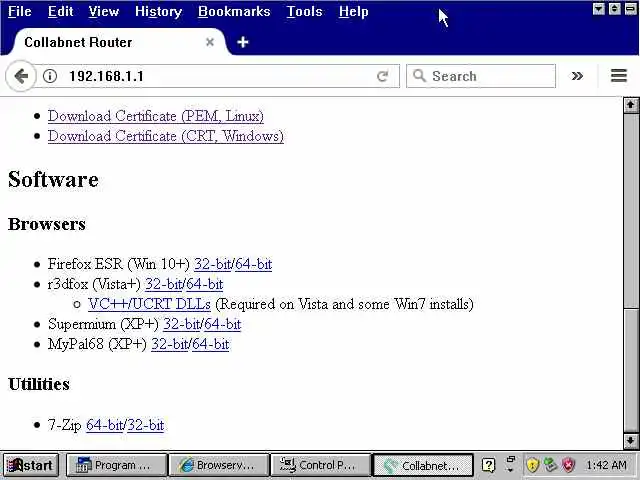Click the 1:42 AM clock
This screenshot has height=480, width=640.
pyautogui.click(x=606, y=465)
